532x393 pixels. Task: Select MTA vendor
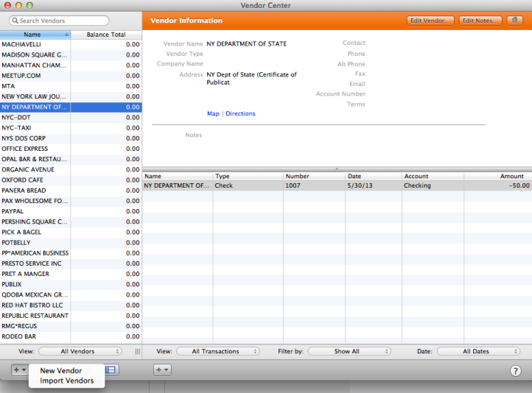click(71, 86)
